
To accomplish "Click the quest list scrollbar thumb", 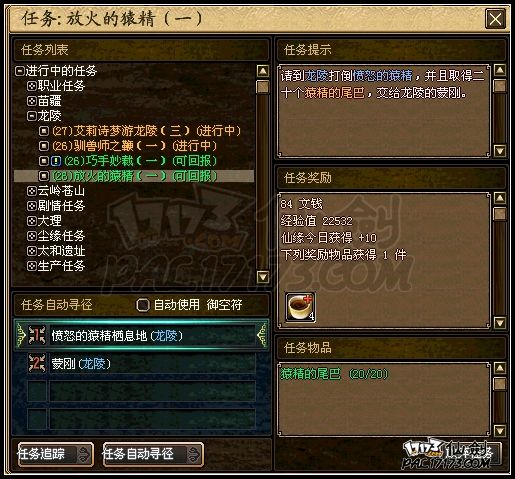I will tap(263, 87).
